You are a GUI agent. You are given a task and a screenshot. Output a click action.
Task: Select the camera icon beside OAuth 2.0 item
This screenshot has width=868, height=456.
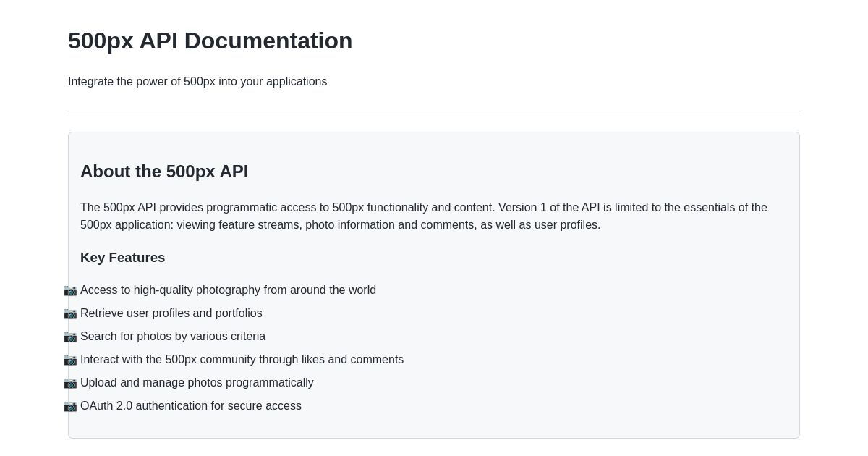pyautogui.click(x=70, y=407)
